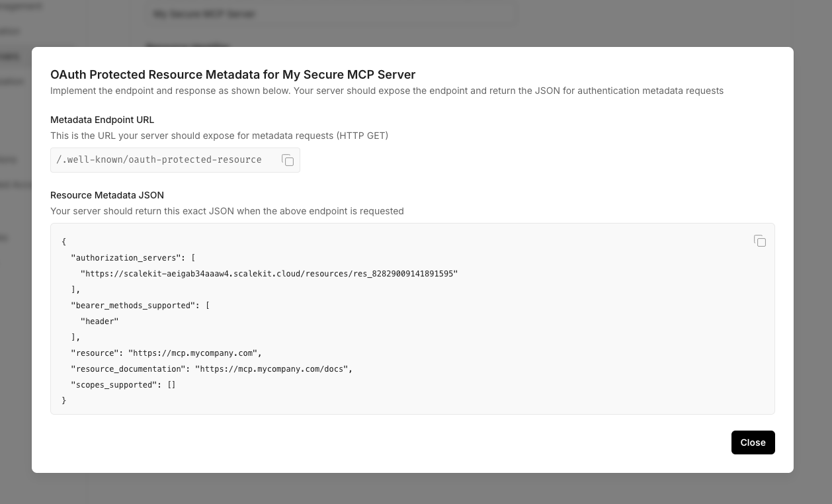Click the "bearer_methods_supported" JSON key
Screen dimensions: 832x504
click(x=133, y=306)
